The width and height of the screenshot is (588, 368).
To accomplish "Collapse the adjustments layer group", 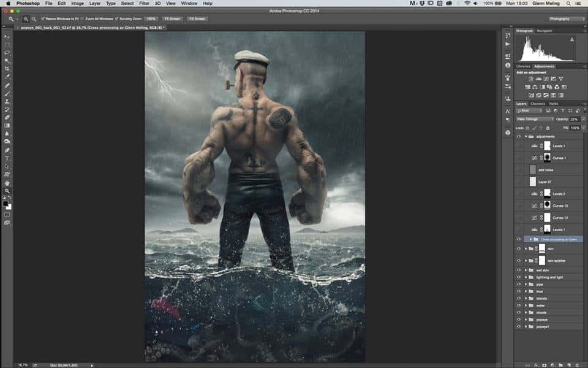I will [x=526, y=137].
